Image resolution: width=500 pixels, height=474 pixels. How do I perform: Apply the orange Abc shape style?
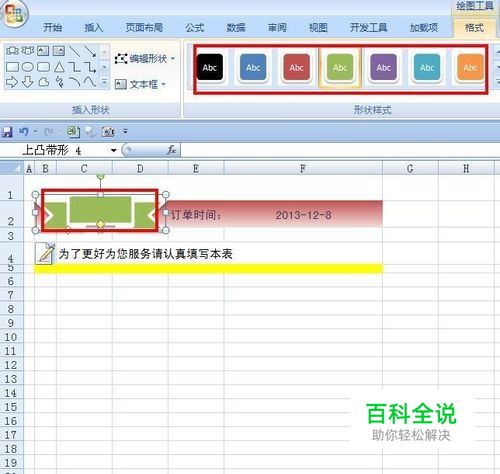point(470,68)
